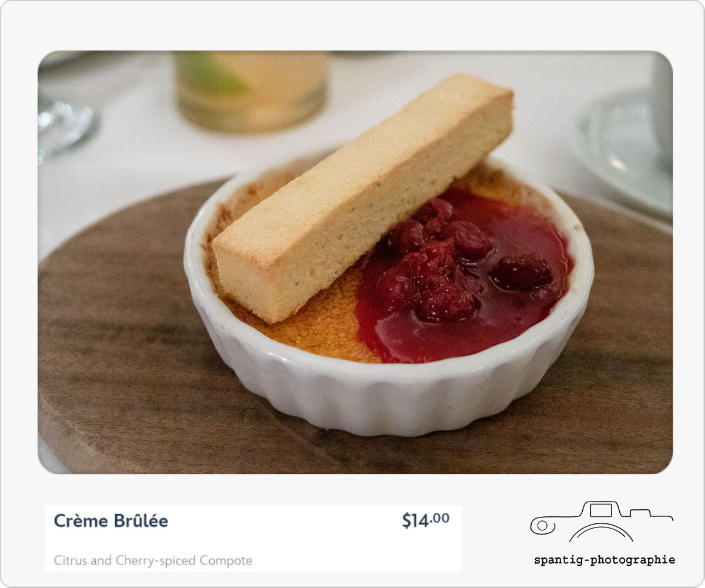Click the Citrus and Cherry-spiced Compote description
This screenshot has height=588, width=705.
click(153, 560)
